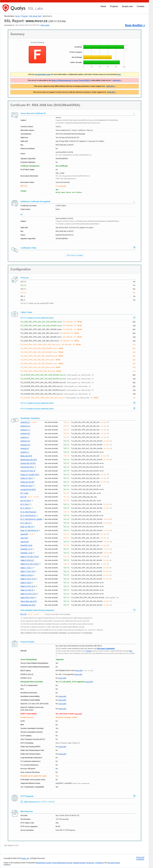The image size is (153, 868).
Task: Click the Certification Paths chain icon
Action: coord(14,250)
